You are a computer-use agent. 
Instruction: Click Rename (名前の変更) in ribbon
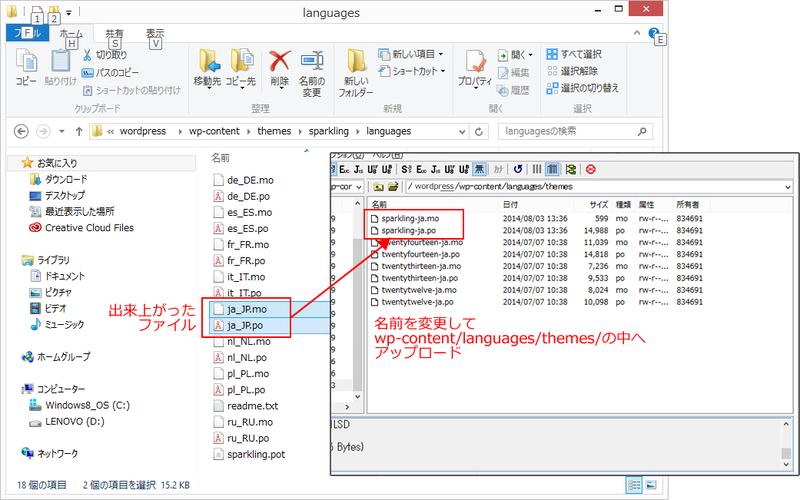(x=312, y=74)
